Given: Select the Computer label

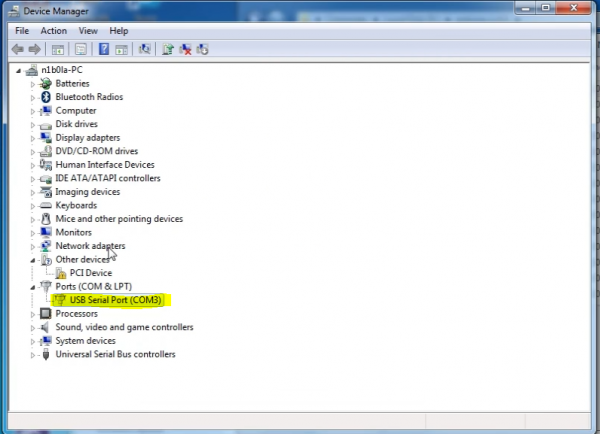Looking at the screenshot, I should pyautogui.click(x=76, y=111).
